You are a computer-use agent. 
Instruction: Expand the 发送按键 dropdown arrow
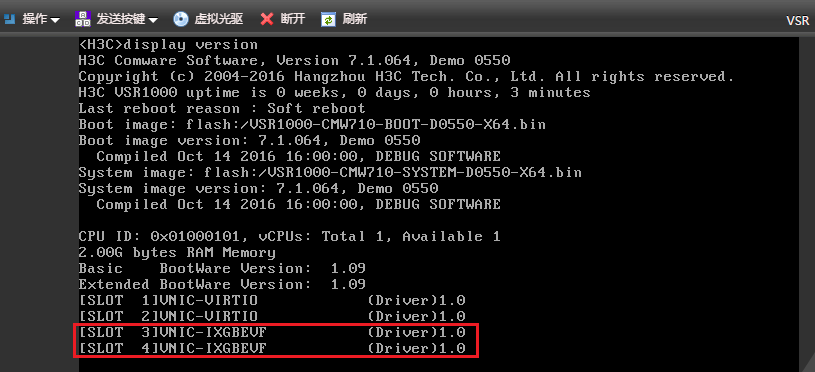[x=153, y=20]
